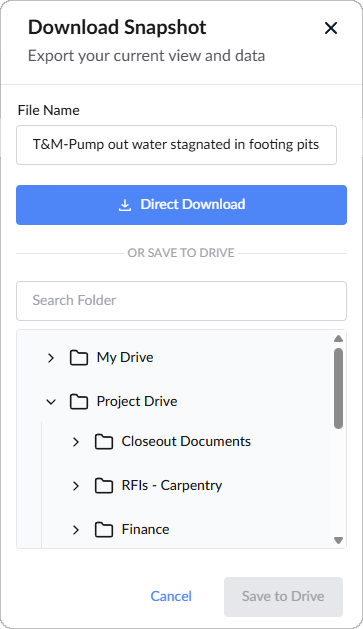Click the folder list scrollbar thumb
Image resolution: width=363 pixels, height=629 pixels.
[339, 388]
